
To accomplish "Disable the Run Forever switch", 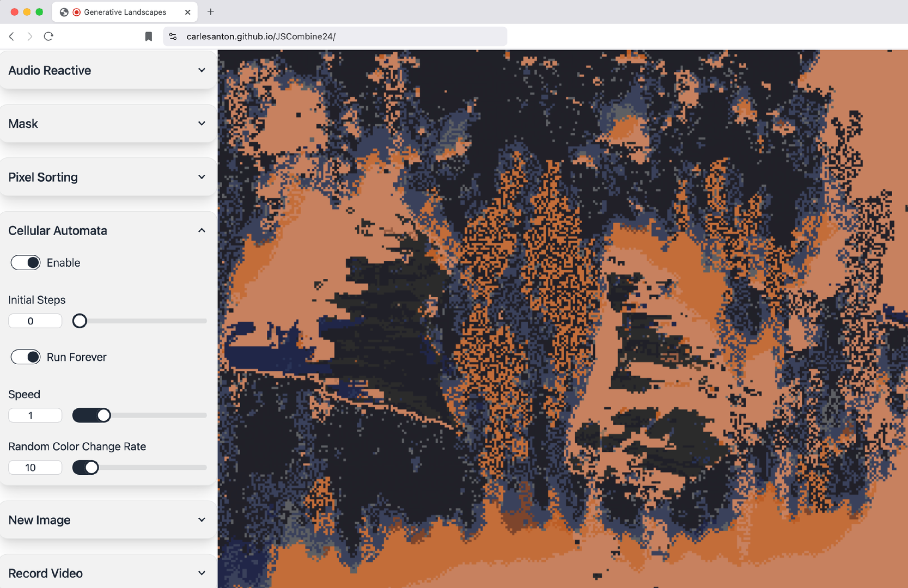I will click(x=26, y=357).
